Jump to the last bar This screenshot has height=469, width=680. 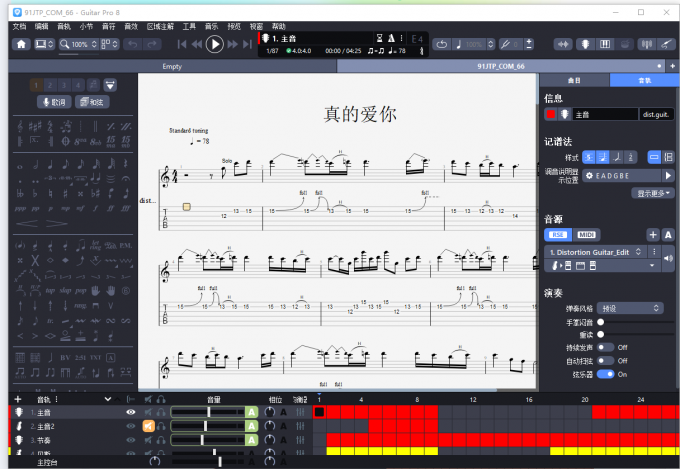(247, 44)
